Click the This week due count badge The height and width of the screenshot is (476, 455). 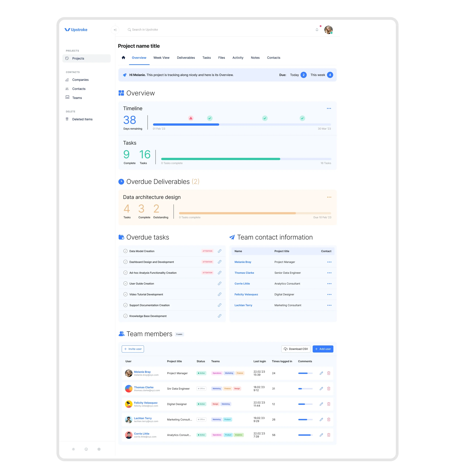(x=330, y=75)
